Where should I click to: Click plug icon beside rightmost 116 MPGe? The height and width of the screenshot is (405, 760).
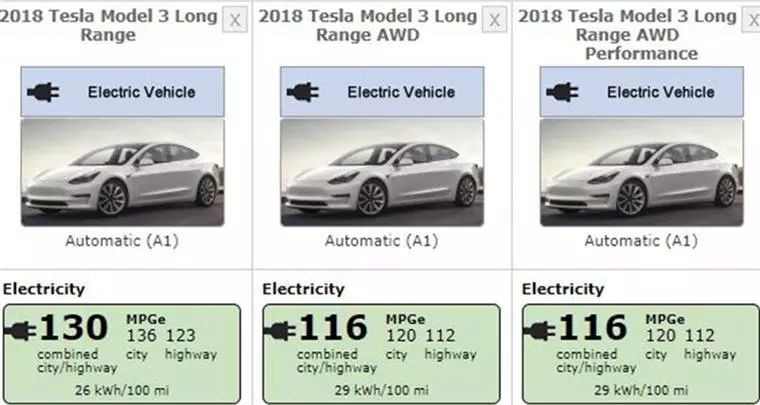click(x=539, y=331)
